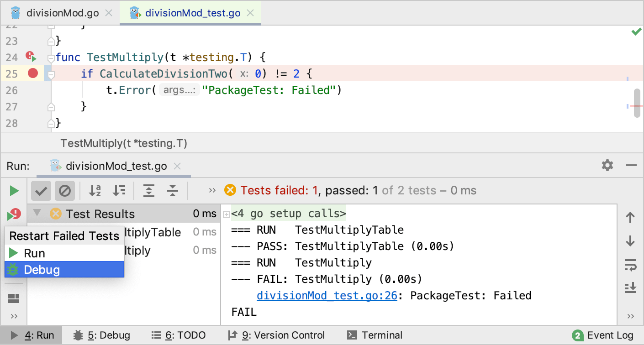644x345 pixels.
Task: Click 'Tests failed: 1' status text
Action: point(279,190)
